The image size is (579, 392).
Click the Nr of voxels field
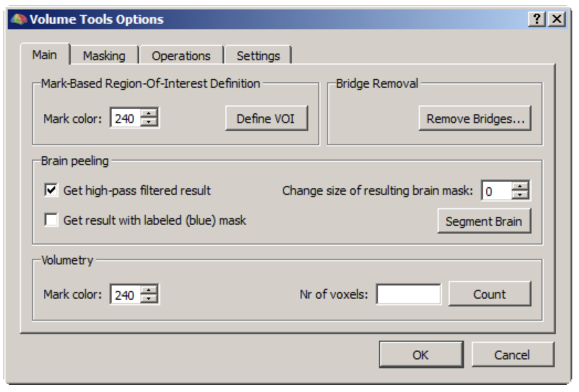408,294
